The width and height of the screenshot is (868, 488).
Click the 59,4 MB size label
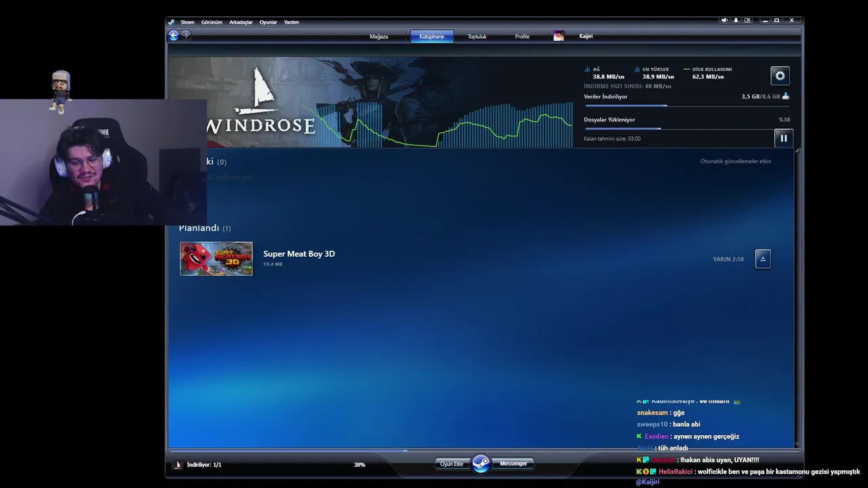[273, 264]
